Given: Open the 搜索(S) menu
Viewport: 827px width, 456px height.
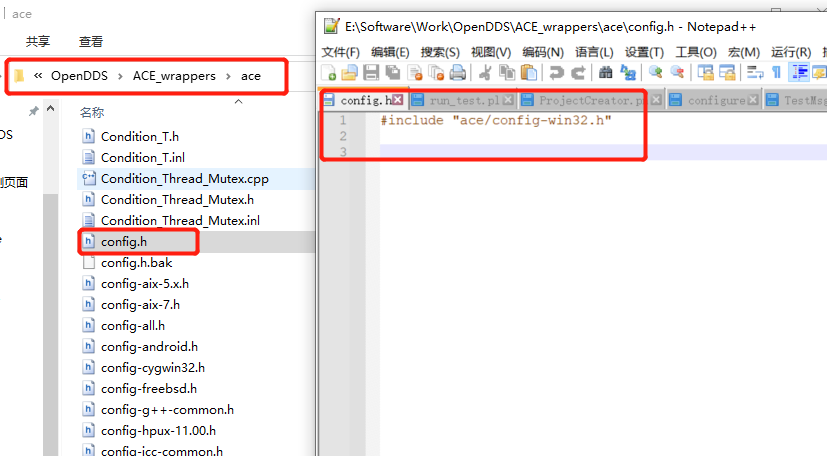Looking at the screenshot, I should click(x=440, y=52).
